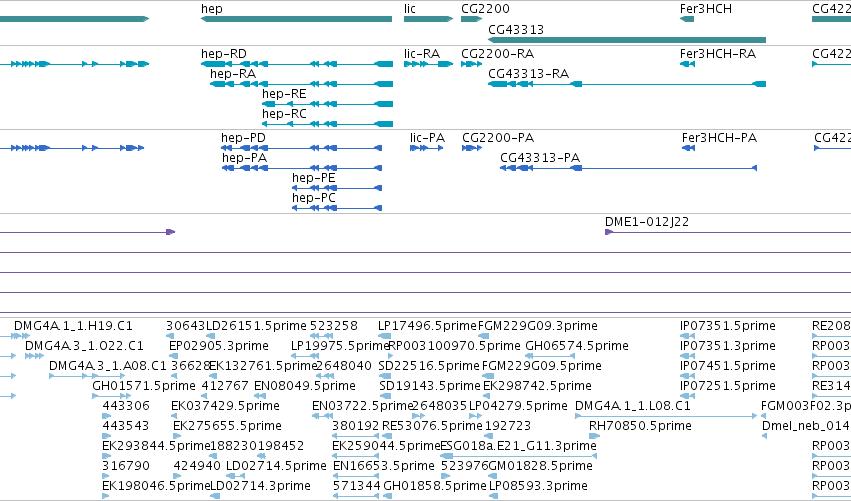Click the 571344 feature label
Image resolution: width=851 pixels, height=501 pixels.
pos(356,487)
